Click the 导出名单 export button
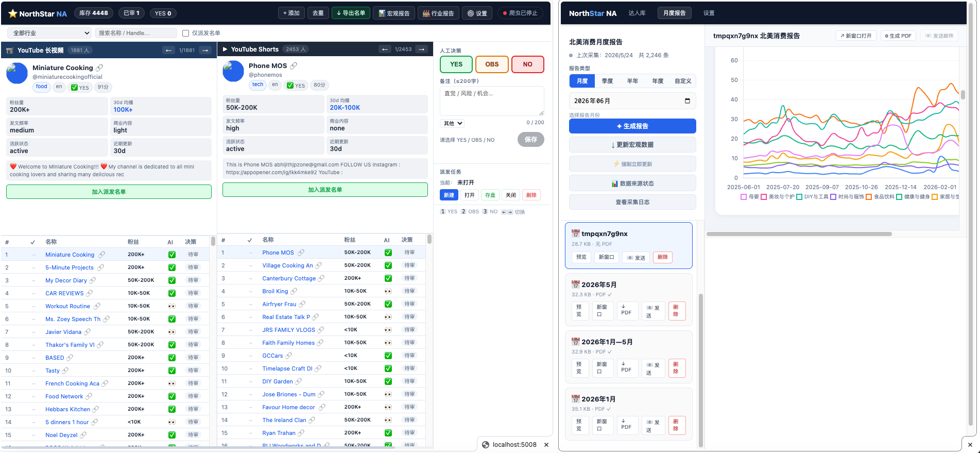Viewport: 980px width, 453px height. click(x=351, y=13)
